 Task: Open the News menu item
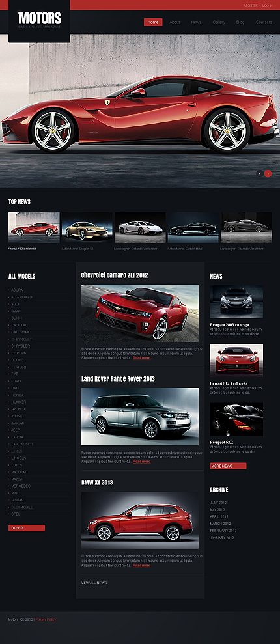point(196,22)
